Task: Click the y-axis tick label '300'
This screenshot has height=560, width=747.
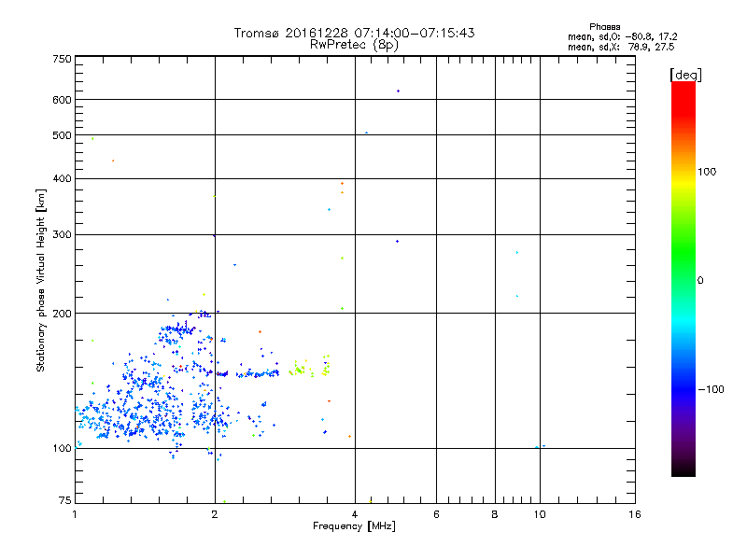Action: pos(62,234)
